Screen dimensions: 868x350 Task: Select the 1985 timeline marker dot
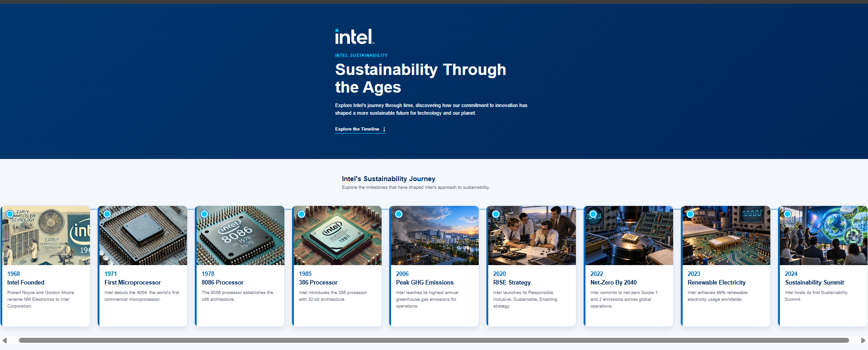click(x=302, y=214)
